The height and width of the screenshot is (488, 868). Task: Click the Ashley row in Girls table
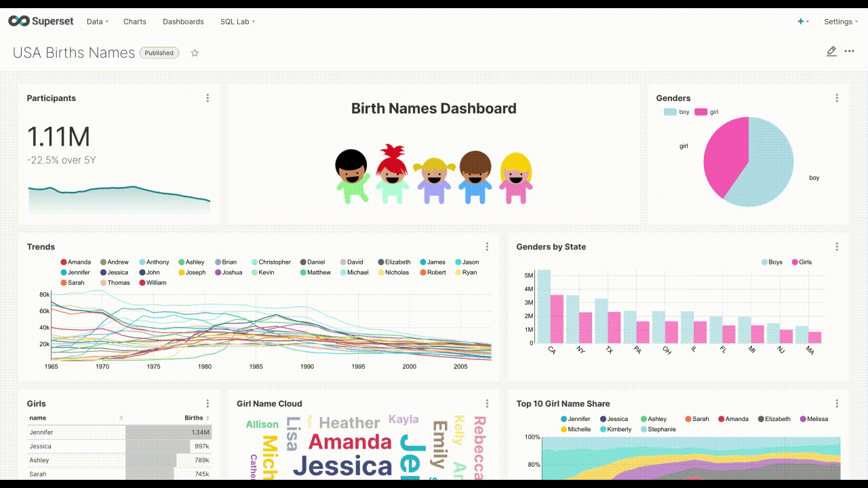click(119, 460)
